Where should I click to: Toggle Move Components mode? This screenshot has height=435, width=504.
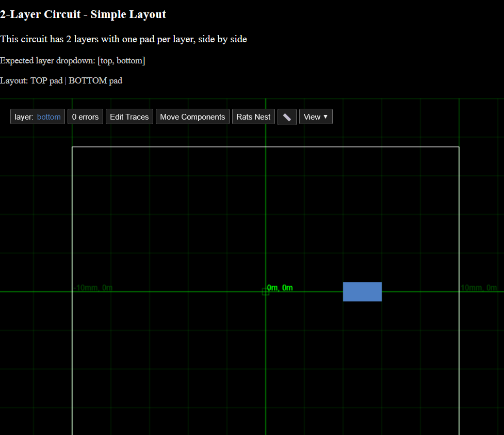tap(192, 117)
